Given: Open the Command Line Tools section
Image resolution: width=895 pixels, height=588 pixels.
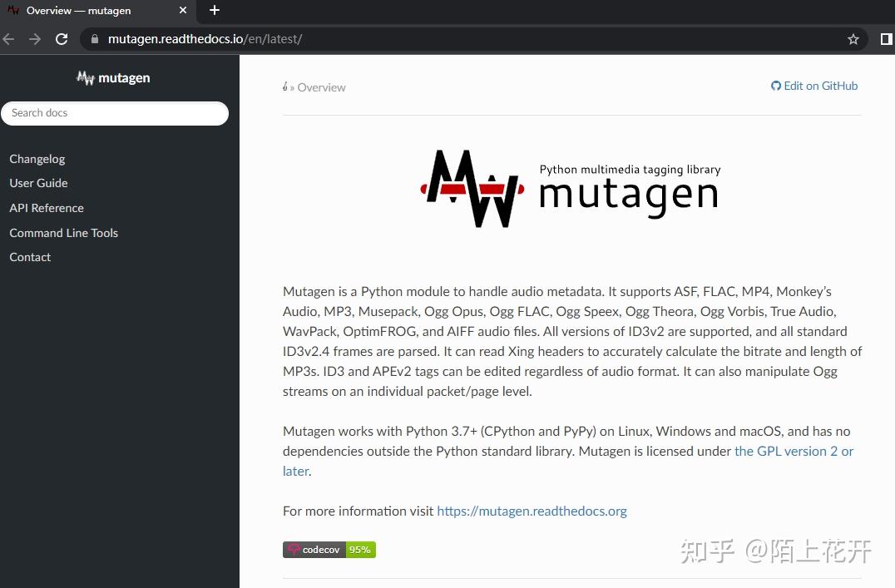Looking at the screenshot, I should point(63,232).
